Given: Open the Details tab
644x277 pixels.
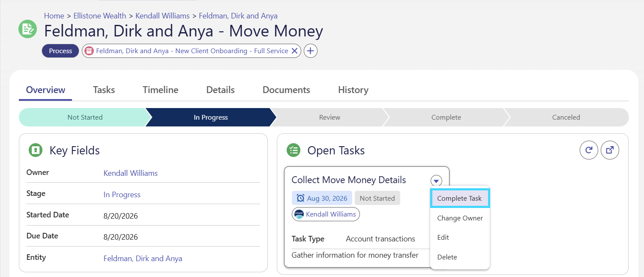Looking at the screenshot, I should pos(220,90).
